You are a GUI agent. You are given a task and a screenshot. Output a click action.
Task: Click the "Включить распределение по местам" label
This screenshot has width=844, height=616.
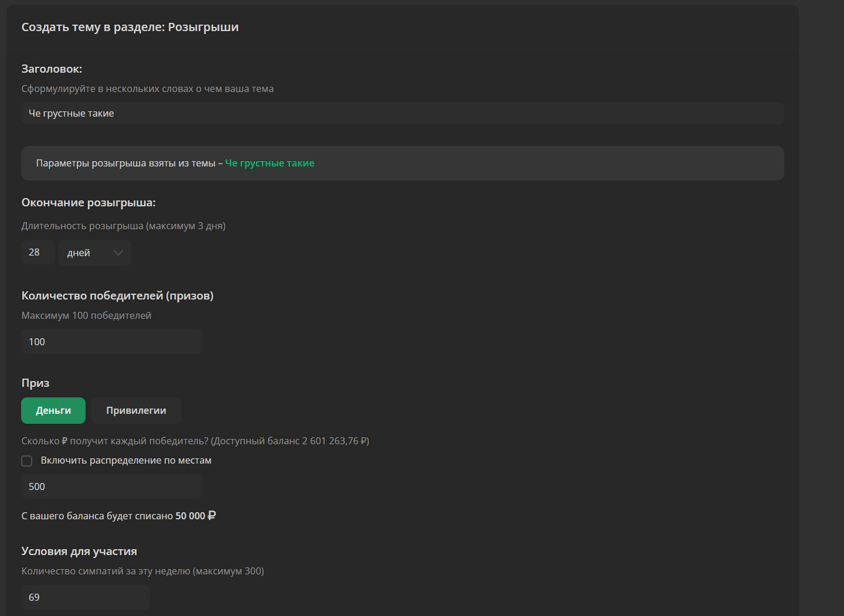(x=126, y=461)
